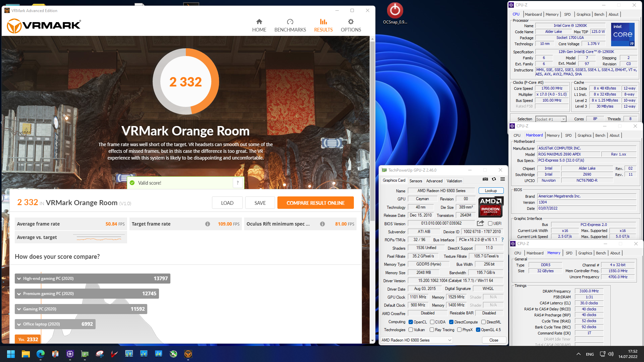Refresh GPU-Z with the refresh icon
The image size is (644, 362).
[x=494, y=179]
